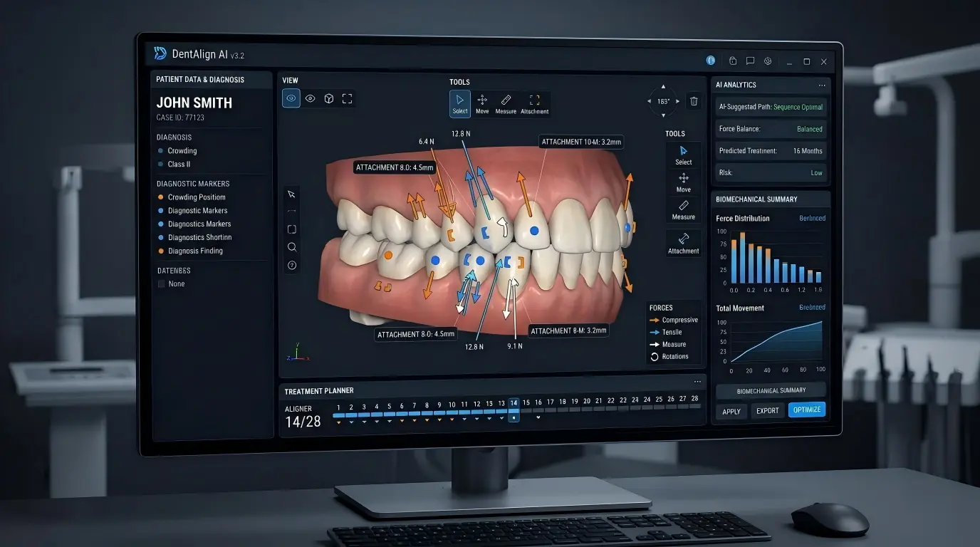This screenshot has width=980, height=547.
Task: Choose the Attachment tool in the top toolbar
Action: (534, 104)
